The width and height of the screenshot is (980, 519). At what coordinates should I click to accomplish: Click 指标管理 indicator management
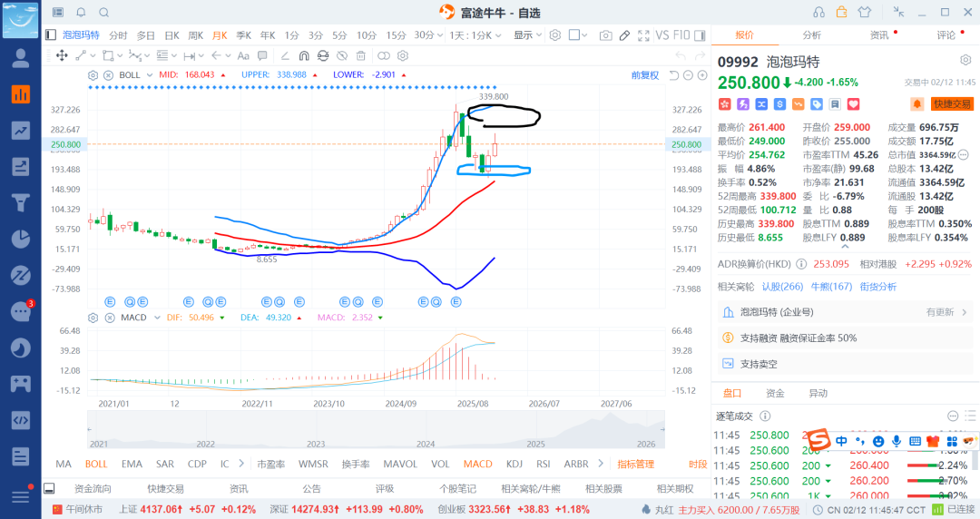pos(635,464)
